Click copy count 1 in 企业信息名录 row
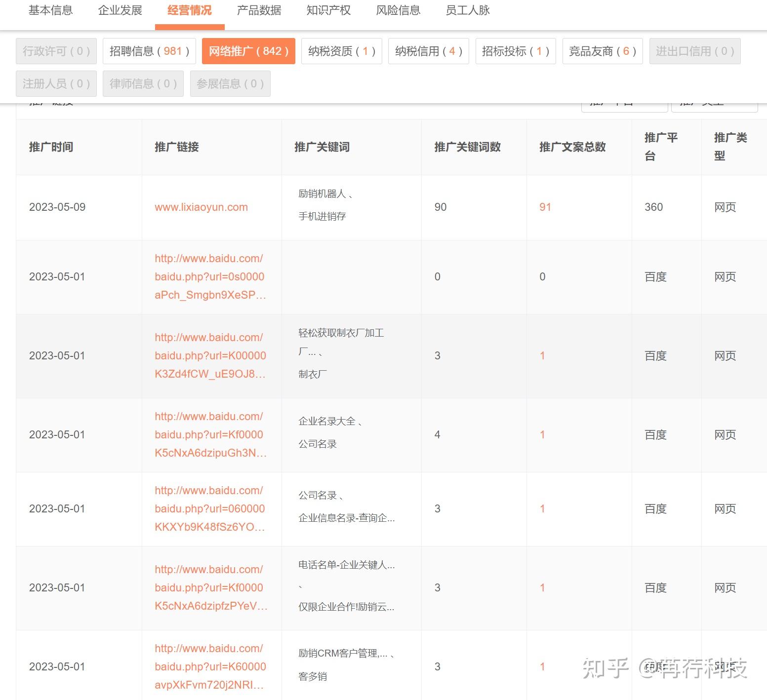The height and width of the screenshot is (700, 767). (542, 508)
